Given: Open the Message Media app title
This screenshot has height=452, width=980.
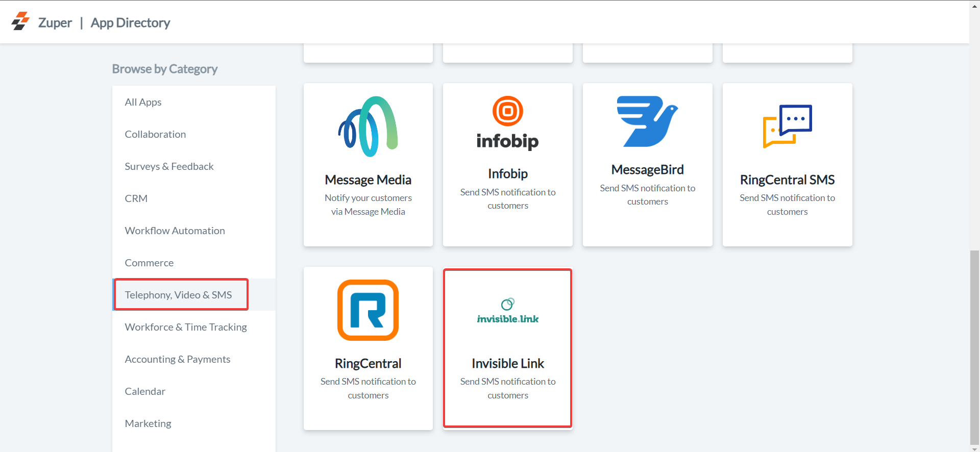Looking at the screenshot, I should (368, 180).
